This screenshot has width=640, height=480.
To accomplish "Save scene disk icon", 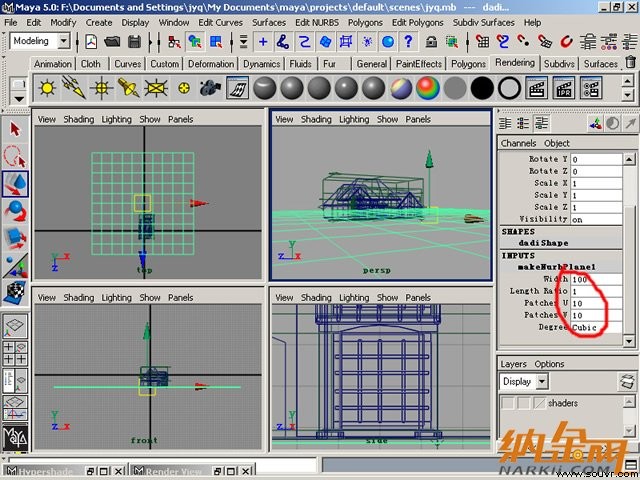I will [x=134, y=42].
